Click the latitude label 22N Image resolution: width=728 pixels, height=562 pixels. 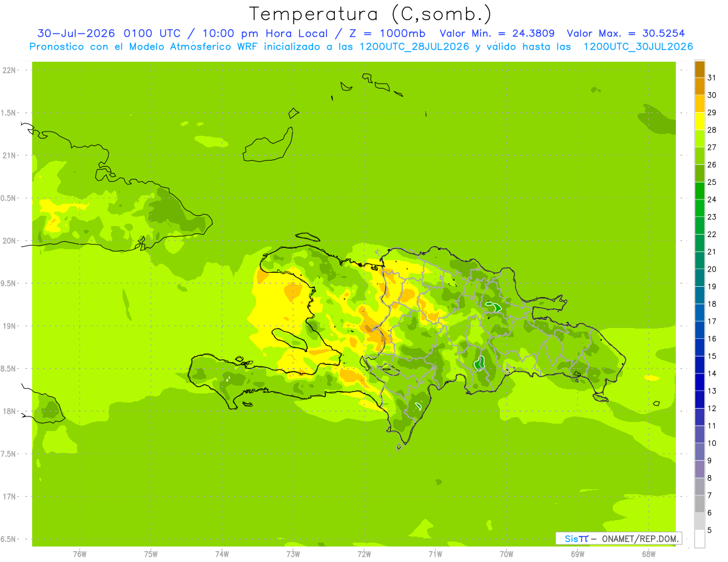pos(9,70)
